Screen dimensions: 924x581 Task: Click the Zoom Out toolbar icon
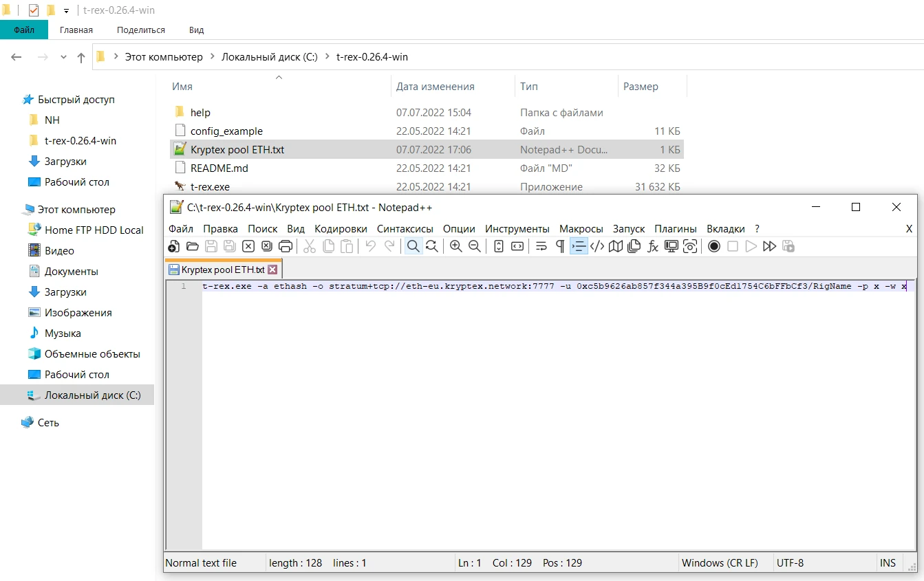pyautogui.click(x=474, y=246)
